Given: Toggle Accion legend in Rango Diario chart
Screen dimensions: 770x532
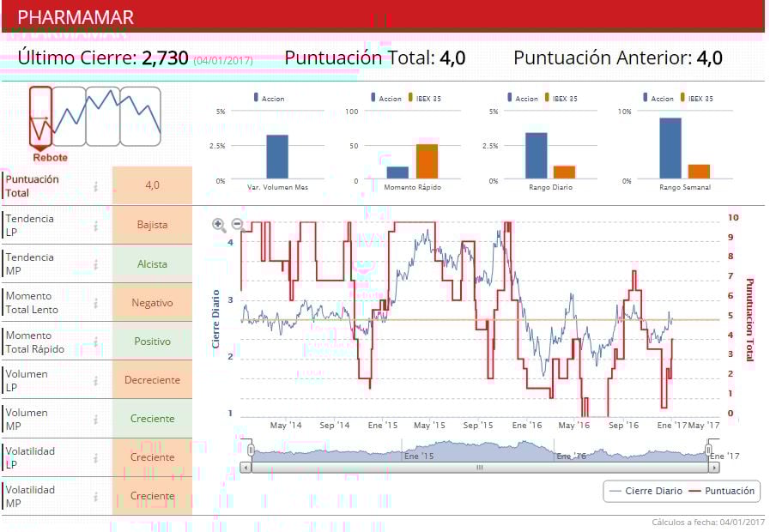Looking at the screenshot, I should (523, 98).
